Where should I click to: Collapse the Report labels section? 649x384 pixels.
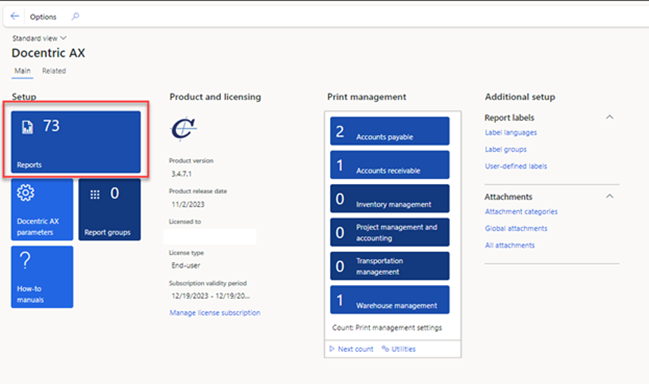[610, 118]
